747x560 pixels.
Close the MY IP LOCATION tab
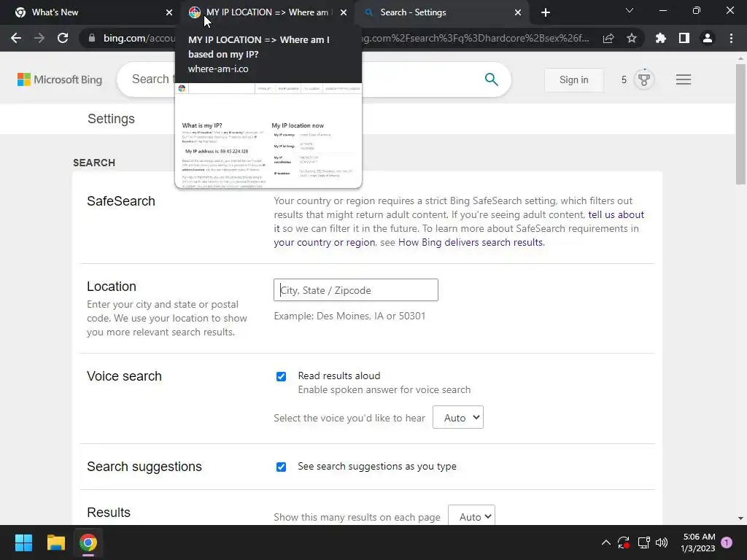pos(344,12)
